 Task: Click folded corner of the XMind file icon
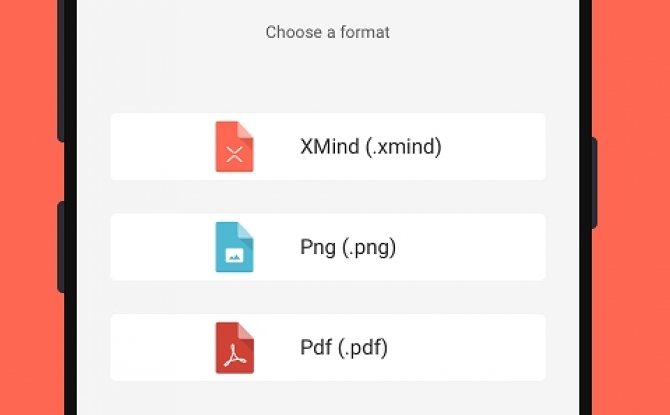point(245,130)
